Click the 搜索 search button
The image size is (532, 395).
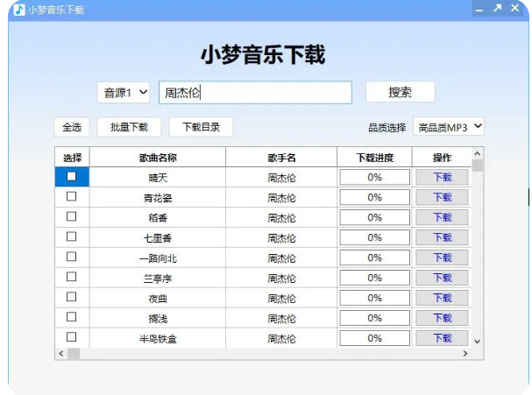(x=401, y=92)
